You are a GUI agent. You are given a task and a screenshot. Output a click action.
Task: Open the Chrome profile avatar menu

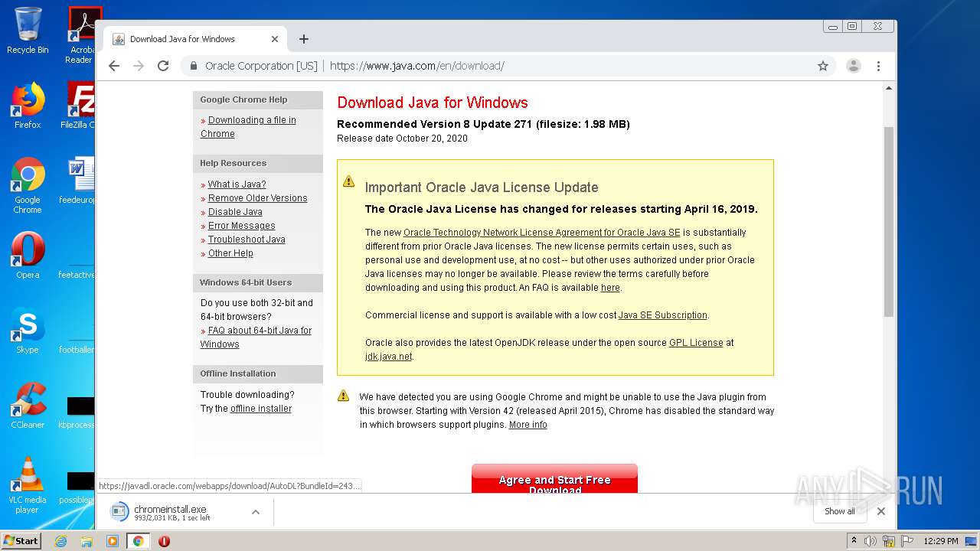click(x=854, y=66)
